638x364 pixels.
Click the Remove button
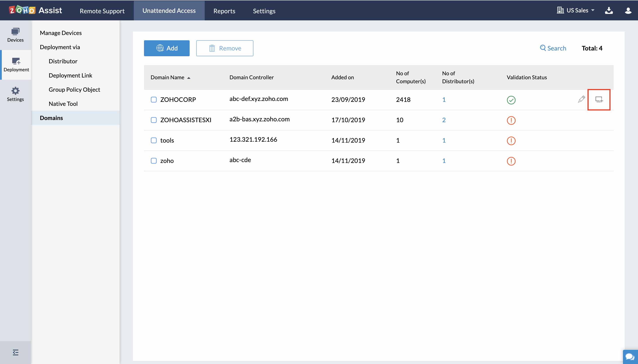(x=225, y=48)
